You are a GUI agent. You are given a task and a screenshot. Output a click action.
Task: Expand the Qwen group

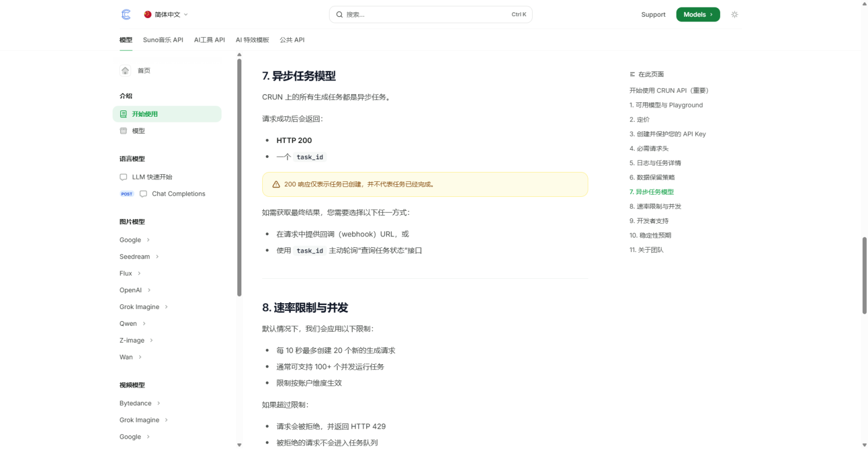(133, 324)
